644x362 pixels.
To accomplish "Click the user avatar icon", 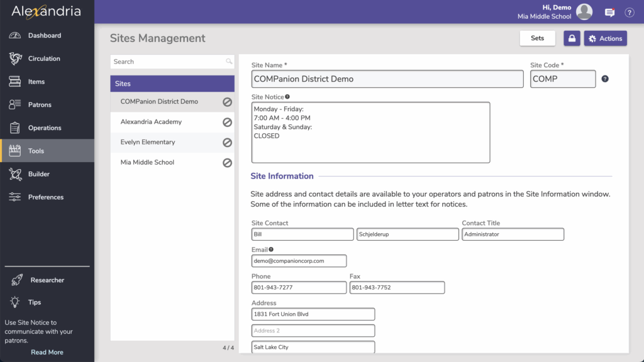I will (584, 11).
